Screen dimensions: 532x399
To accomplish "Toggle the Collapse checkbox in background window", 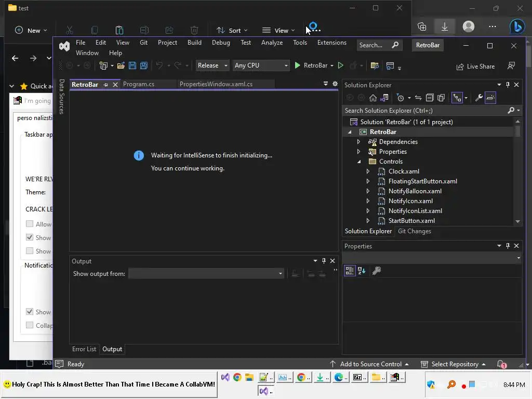I will click(x=30, y=325).
